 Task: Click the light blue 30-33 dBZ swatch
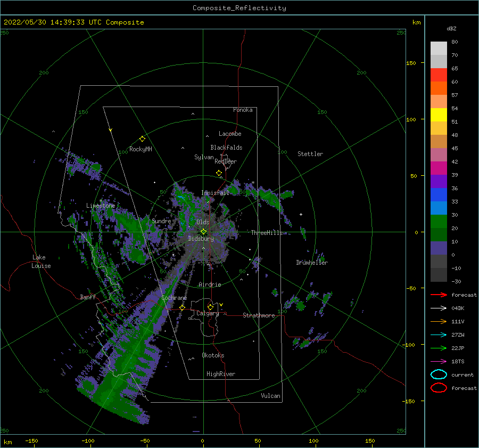coord(439,208)
